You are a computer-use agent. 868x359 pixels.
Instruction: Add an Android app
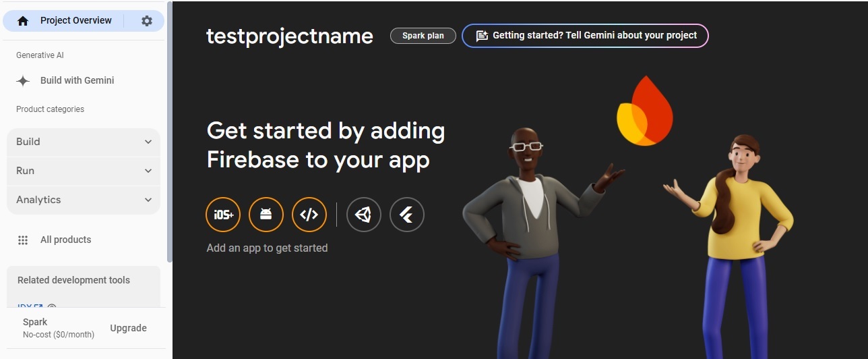coord(266,215)
